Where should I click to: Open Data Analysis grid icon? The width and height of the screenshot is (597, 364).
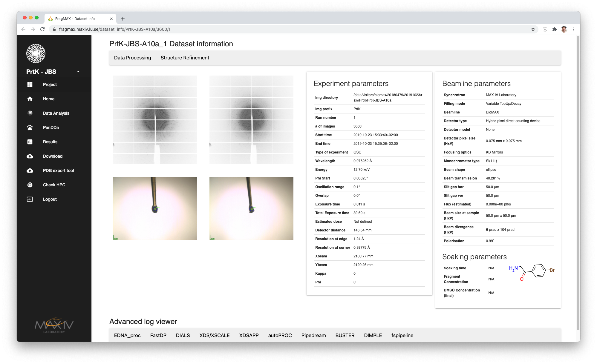click(x=30, y=113)
